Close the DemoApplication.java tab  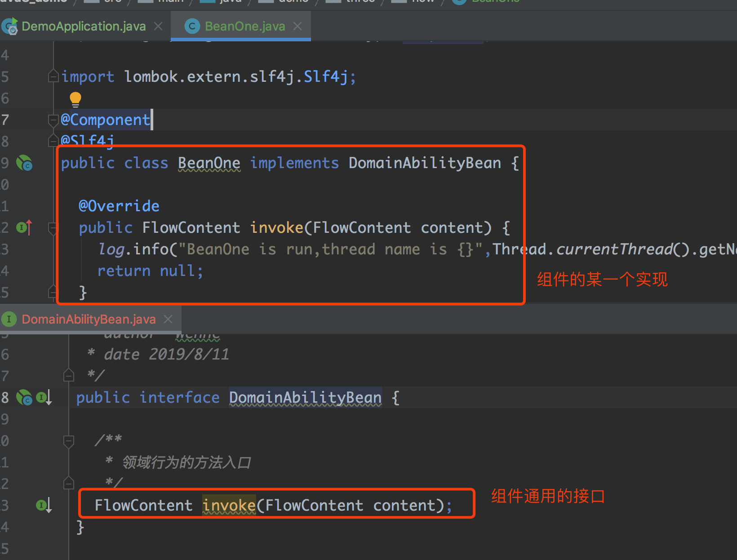coord(158,27)
